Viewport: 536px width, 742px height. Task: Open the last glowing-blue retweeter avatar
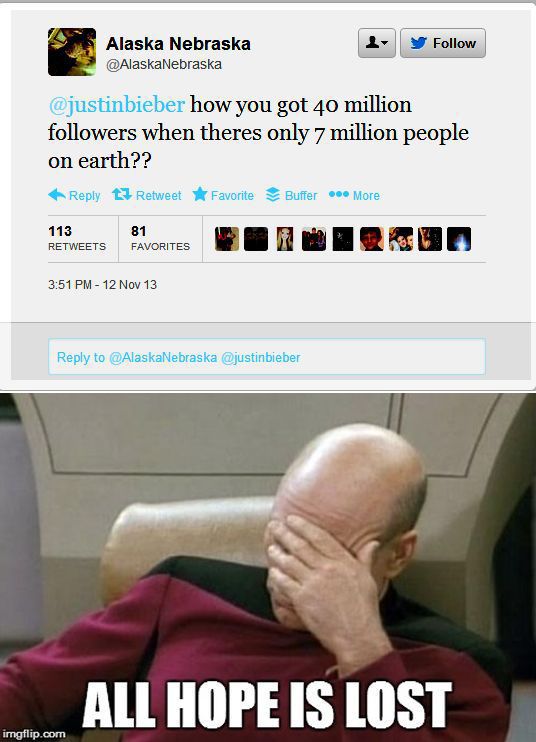[459, 238]
